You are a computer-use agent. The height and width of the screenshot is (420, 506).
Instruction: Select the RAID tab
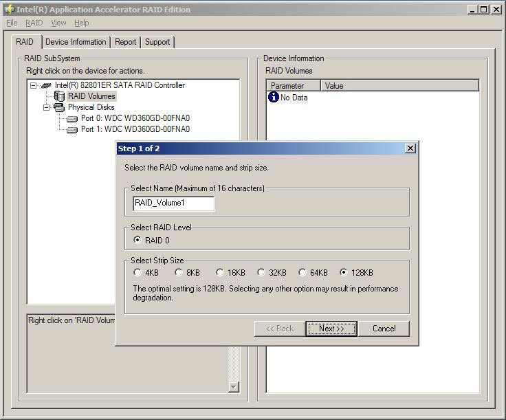pos(25,42)
